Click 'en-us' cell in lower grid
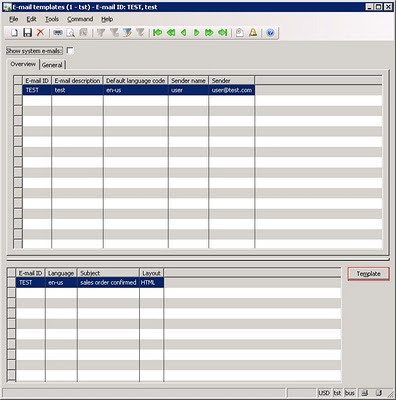The height and width of the screenshot is (400, 396). [61, 283]
